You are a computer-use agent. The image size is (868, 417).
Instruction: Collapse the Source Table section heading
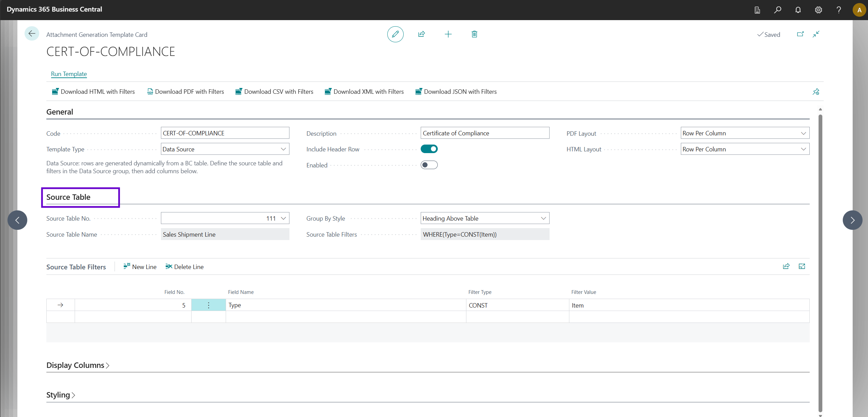pyautogui.click(x=68, y=197)
